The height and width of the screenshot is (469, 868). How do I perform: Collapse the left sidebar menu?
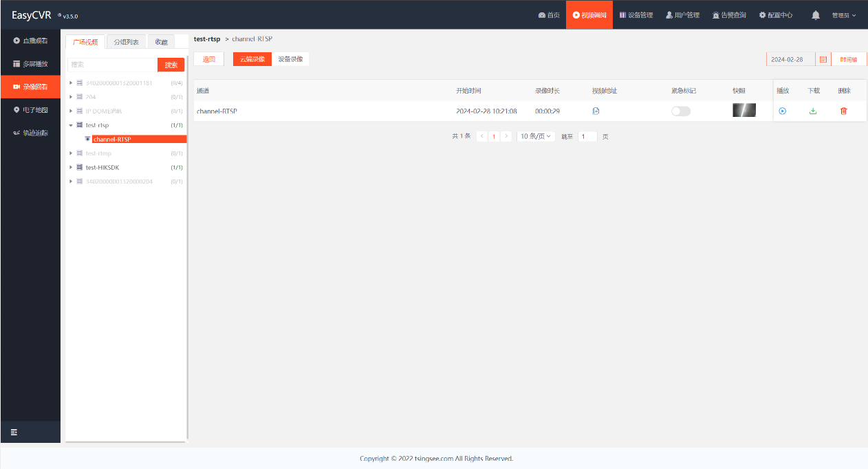click(x=14, y=432)
